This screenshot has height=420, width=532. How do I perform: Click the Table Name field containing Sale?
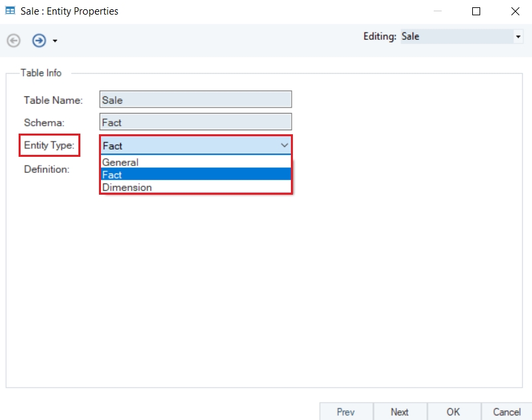coord(195,100)
